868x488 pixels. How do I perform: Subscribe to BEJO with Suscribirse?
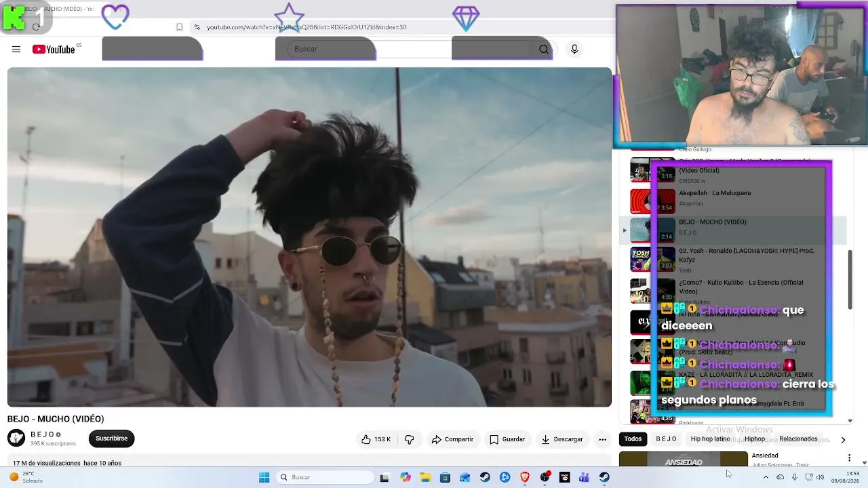(x=111, y=439)
